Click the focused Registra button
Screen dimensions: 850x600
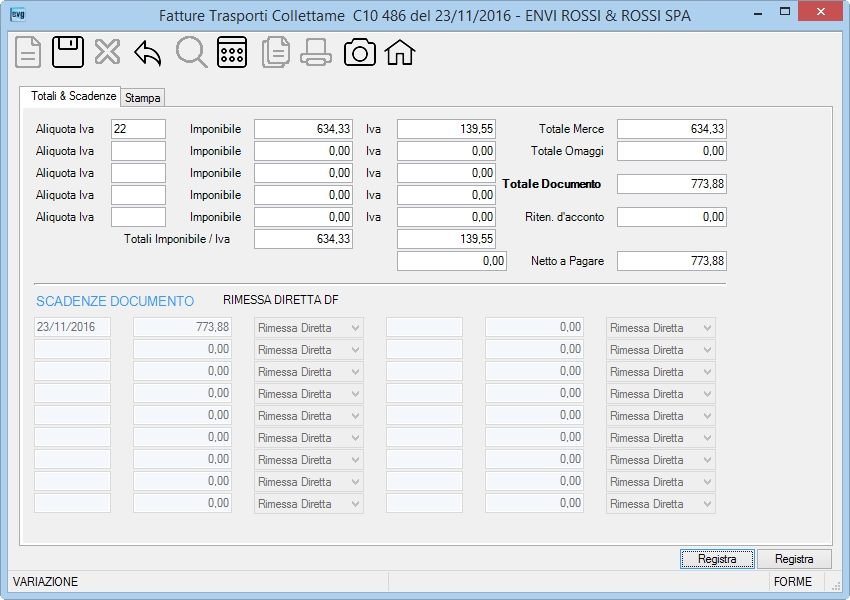point(717,559)
